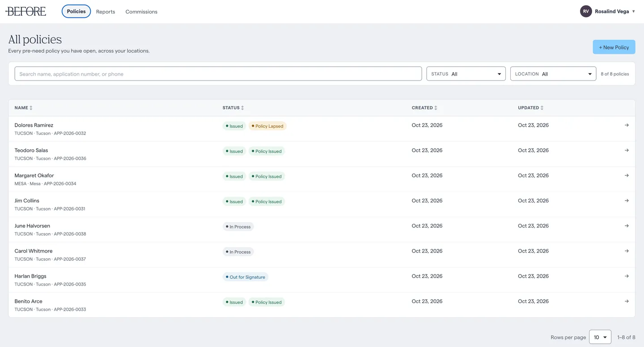
Task: Open June Halvorsen policy row arrow
Action: (627, 225)
